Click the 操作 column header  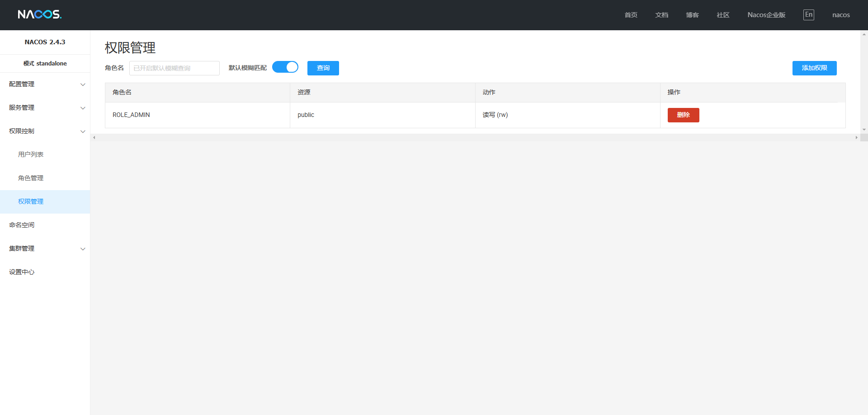tap(753, 93)
